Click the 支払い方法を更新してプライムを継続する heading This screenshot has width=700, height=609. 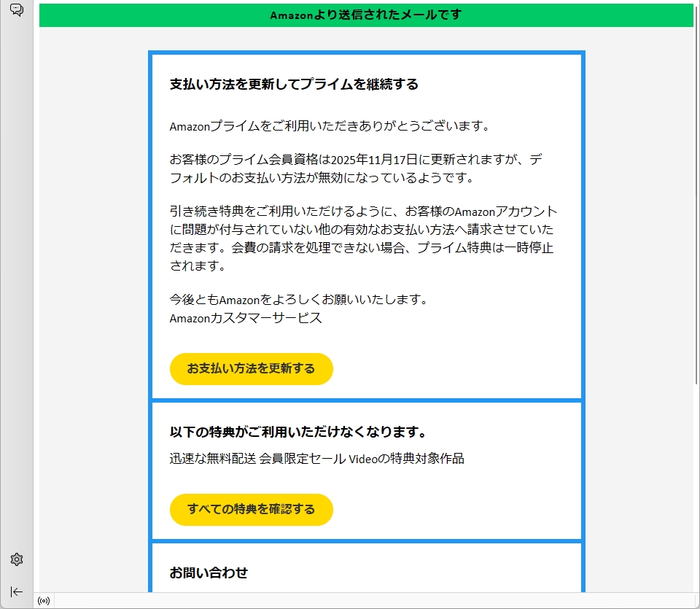tap(294, 85)
